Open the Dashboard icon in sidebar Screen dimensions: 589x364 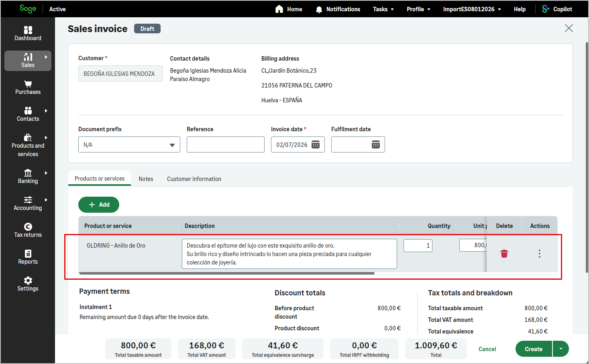point(28,30)
